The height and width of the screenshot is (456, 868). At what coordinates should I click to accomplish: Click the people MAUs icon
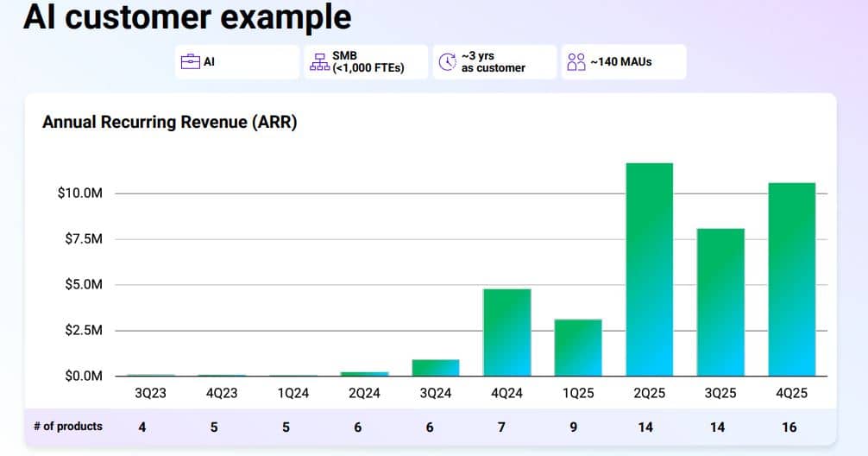tap(576, 61)
